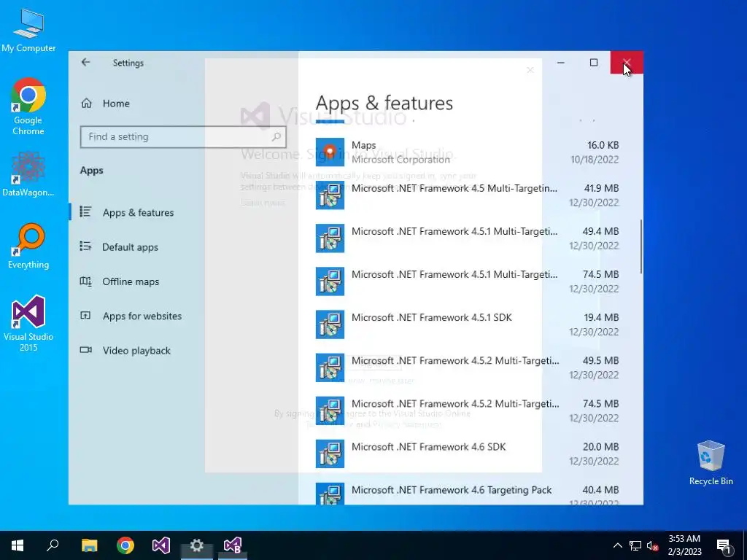Switch to Settings gear in taskbar
Image resolution: width=747 pixels, height=560 pixels.
pyautogui.click(x=197, y=545)
